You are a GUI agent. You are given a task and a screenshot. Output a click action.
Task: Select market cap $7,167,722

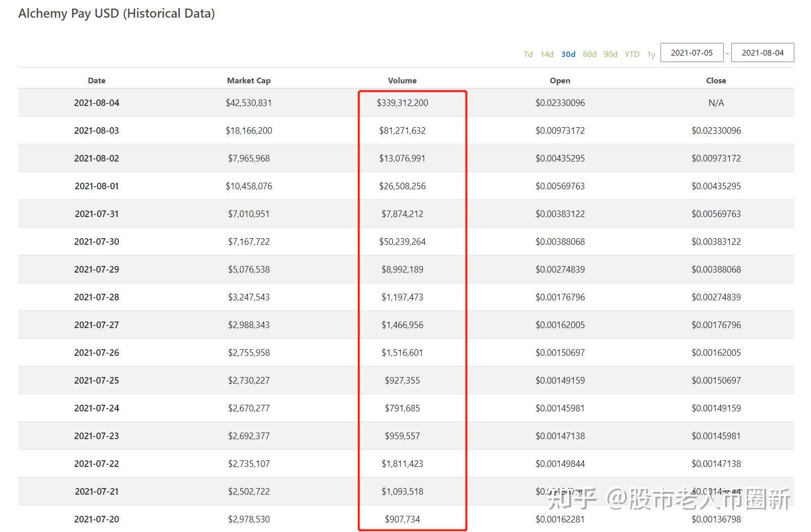point(248,242)
